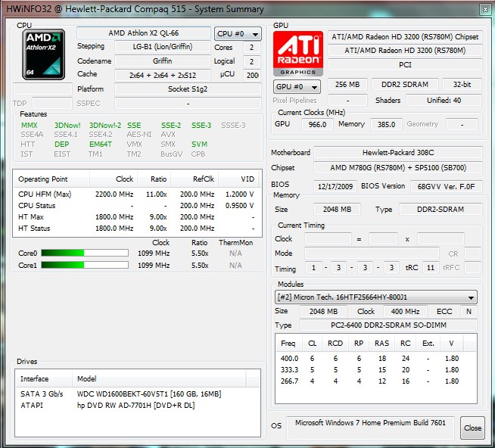495x448 pixels.
Task: Click the Core0 usage bar
Action: click(85, 253)
